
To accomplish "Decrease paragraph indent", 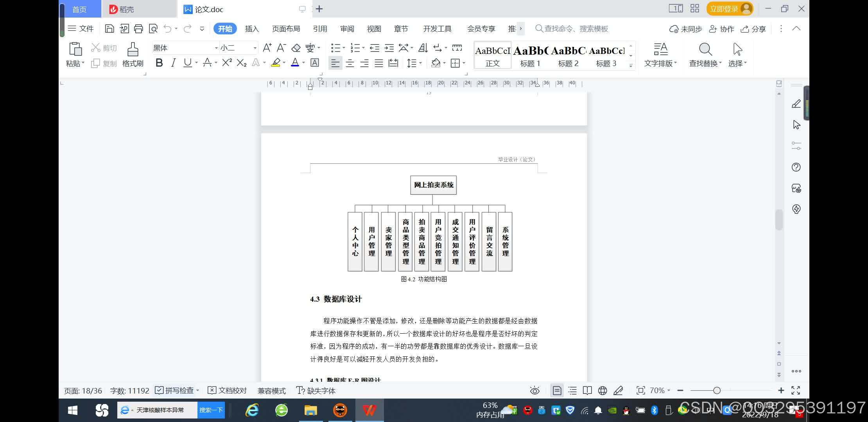I will tap(375, 48).
